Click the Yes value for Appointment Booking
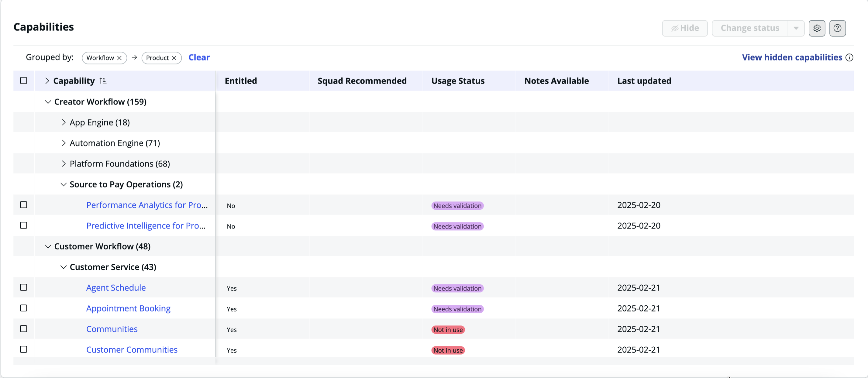 pos(232,309)
